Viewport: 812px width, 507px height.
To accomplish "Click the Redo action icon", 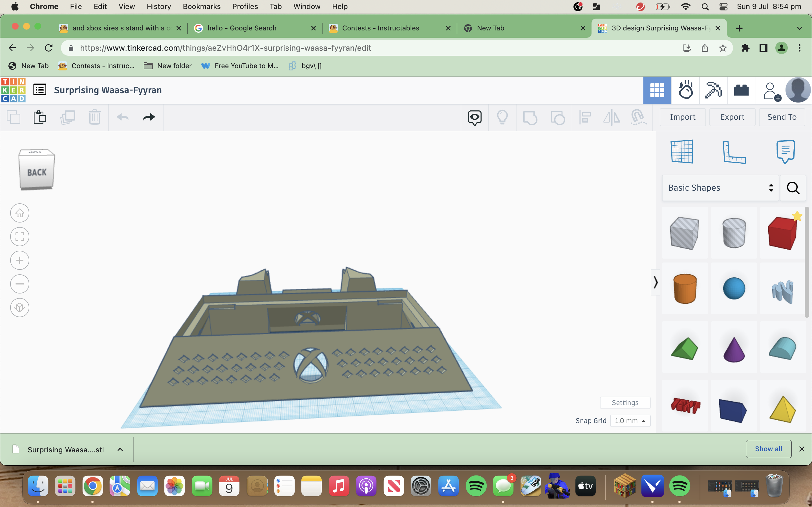I will click(x=150, y=117).
